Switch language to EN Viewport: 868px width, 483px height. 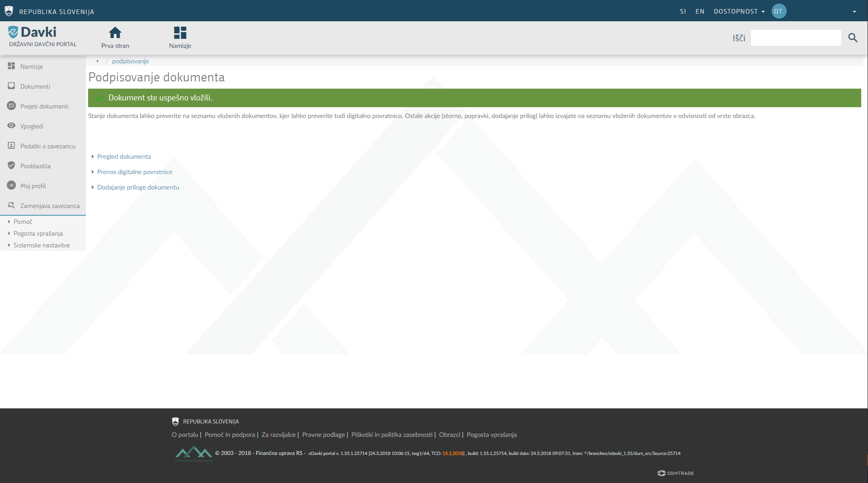click(699, 11)
